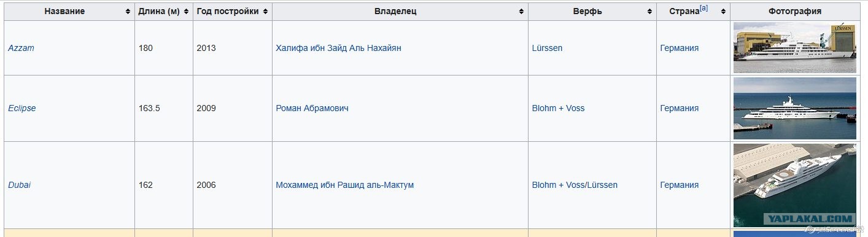View the Dubai yacht photo thumbnail

point(795,185)
